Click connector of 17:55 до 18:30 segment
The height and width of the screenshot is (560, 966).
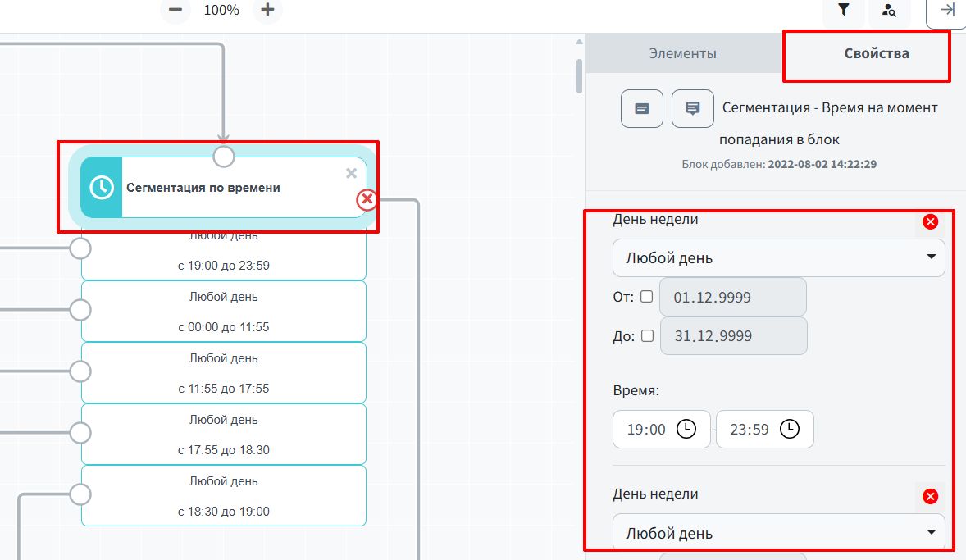[80, 433]
